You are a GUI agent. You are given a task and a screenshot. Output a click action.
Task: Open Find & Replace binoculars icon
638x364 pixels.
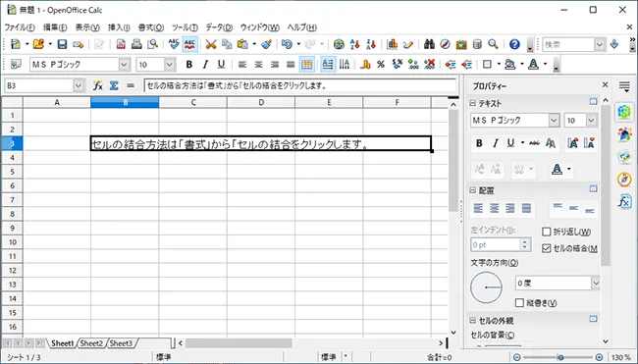(x=429, y=44)
